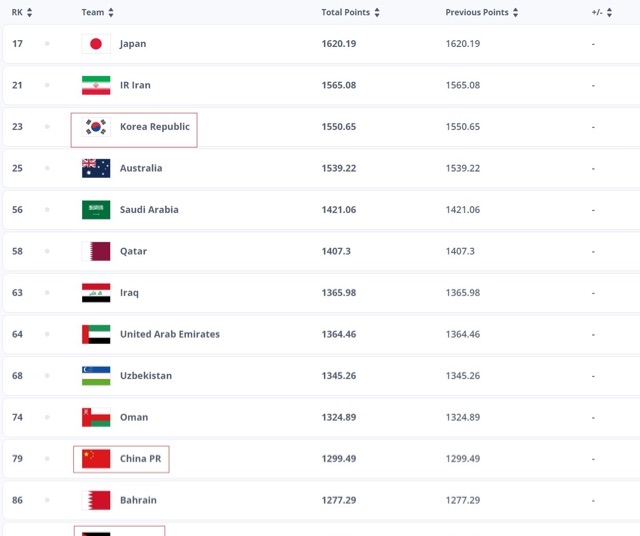Click the Uzbekistan flag icon
Viewport: 640px width, 536px height.
pos(96,376)
